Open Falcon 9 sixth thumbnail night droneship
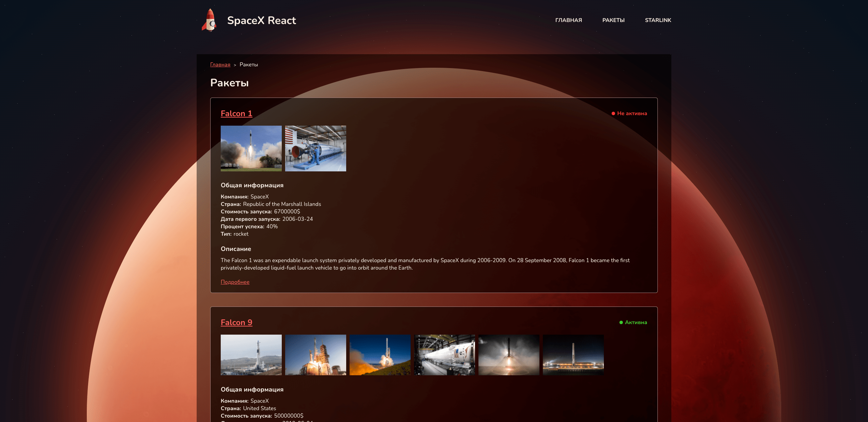 573,355
